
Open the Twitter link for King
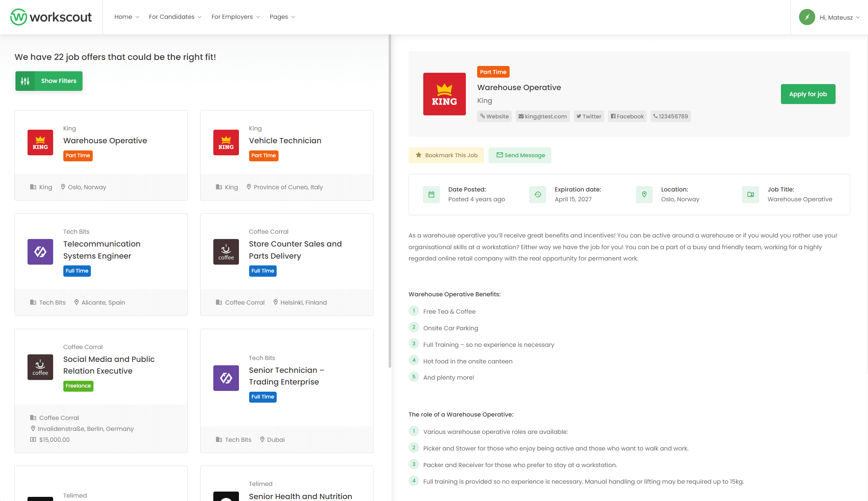pyautogui.click(x=589, y=116)
